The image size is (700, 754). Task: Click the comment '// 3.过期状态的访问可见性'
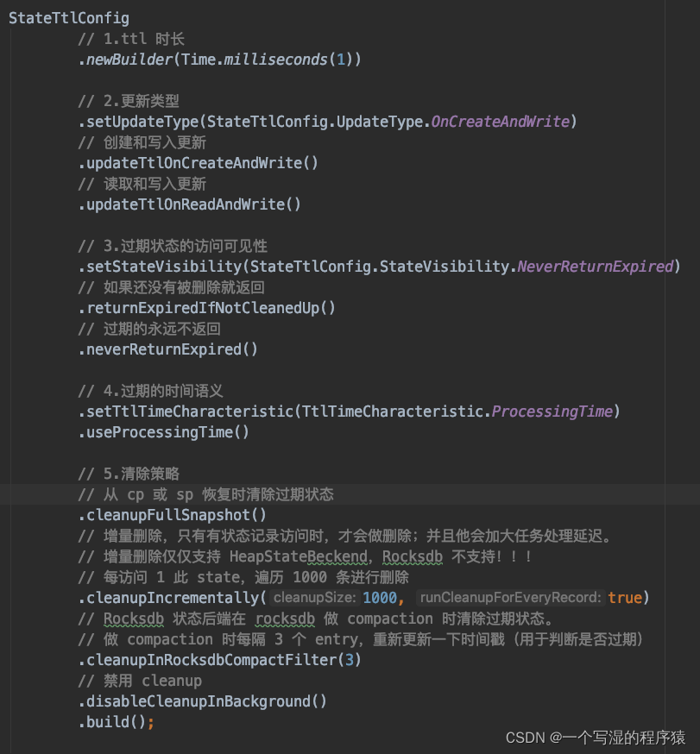pyautogui.click(x=173, y=246)
